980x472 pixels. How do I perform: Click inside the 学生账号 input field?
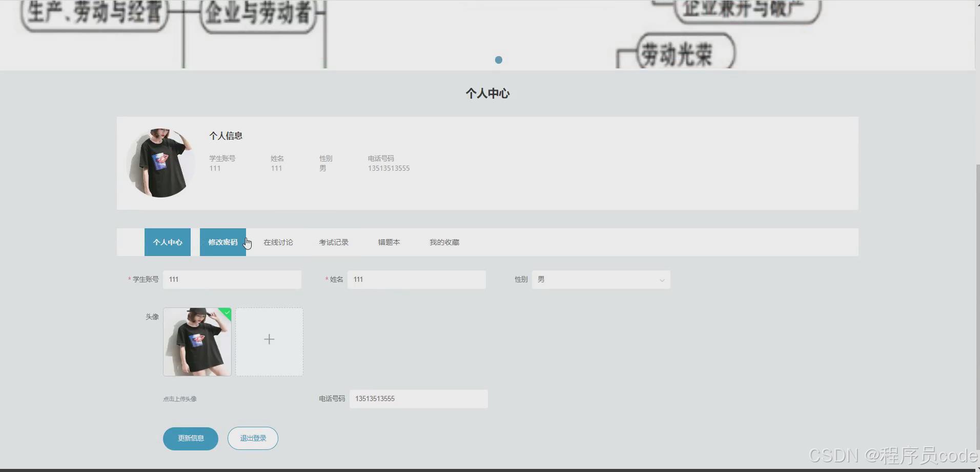pyautogui.click(x=232, y=279)
